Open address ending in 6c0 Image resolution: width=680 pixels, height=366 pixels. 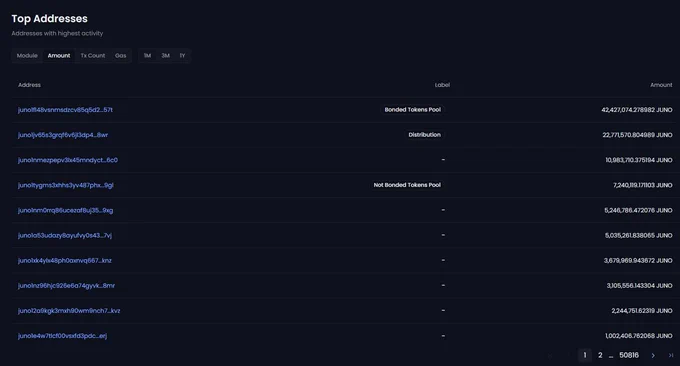68,160
